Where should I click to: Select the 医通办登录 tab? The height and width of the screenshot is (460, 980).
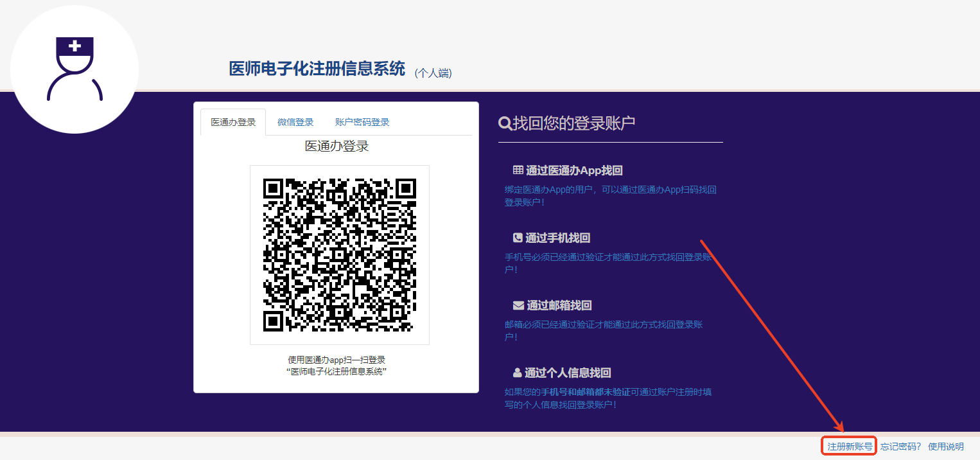[233, 122]
